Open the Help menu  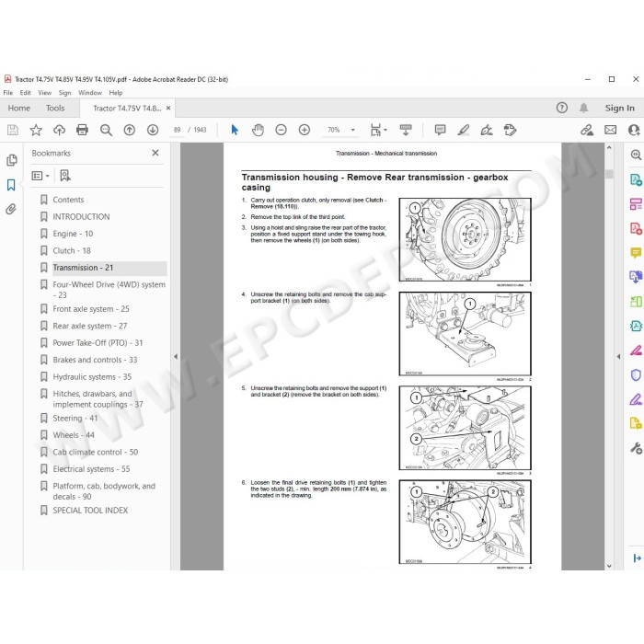tap(116, 93)
